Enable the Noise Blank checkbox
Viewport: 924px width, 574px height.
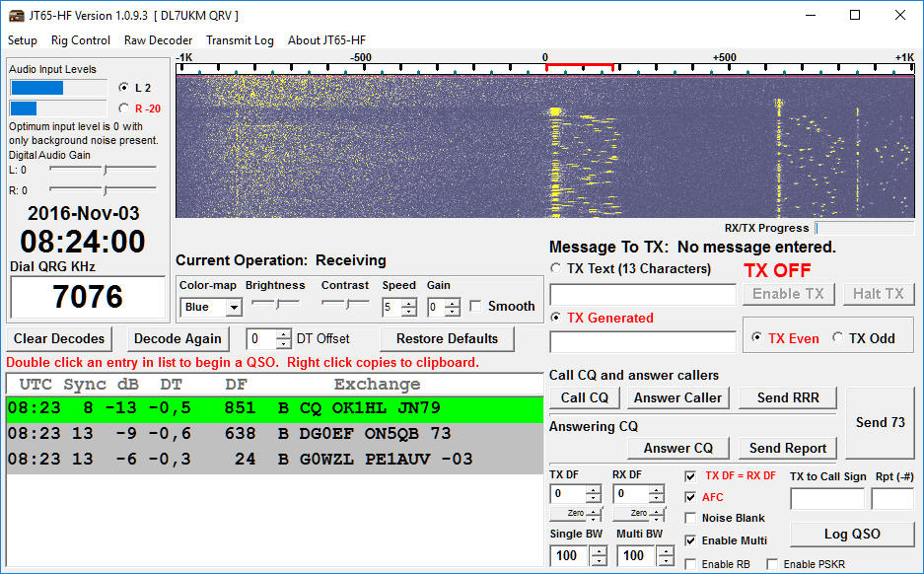690,518
